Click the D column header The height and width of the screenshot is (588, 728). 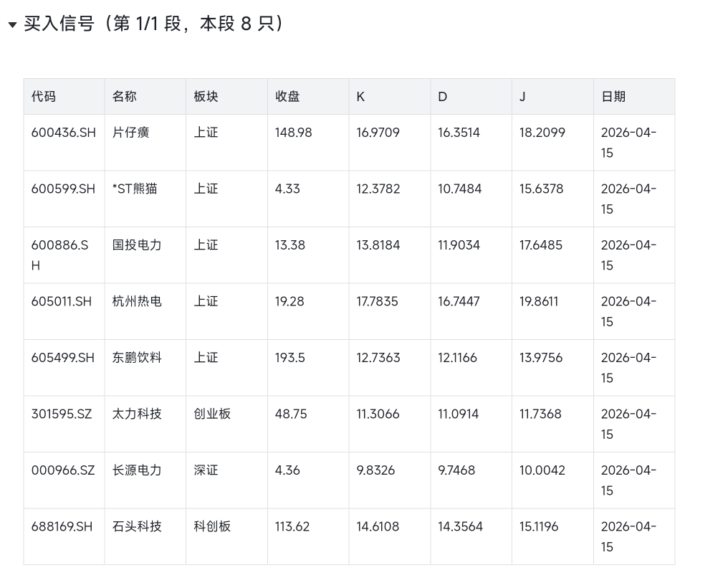442,96
